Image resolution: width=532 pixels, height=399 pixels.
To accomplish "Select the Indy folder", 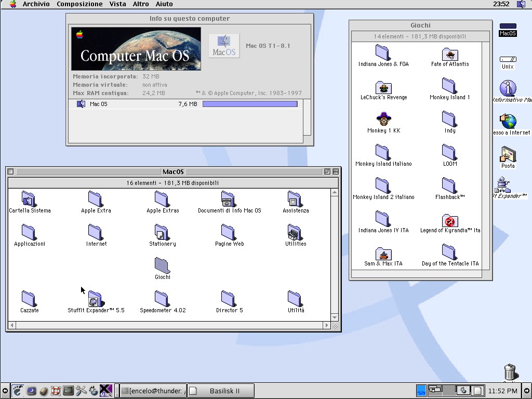I will click(x=450, y=123).
